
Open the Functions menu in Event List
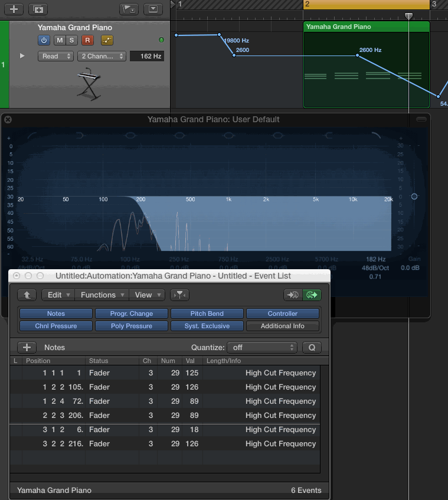(102, 295)
